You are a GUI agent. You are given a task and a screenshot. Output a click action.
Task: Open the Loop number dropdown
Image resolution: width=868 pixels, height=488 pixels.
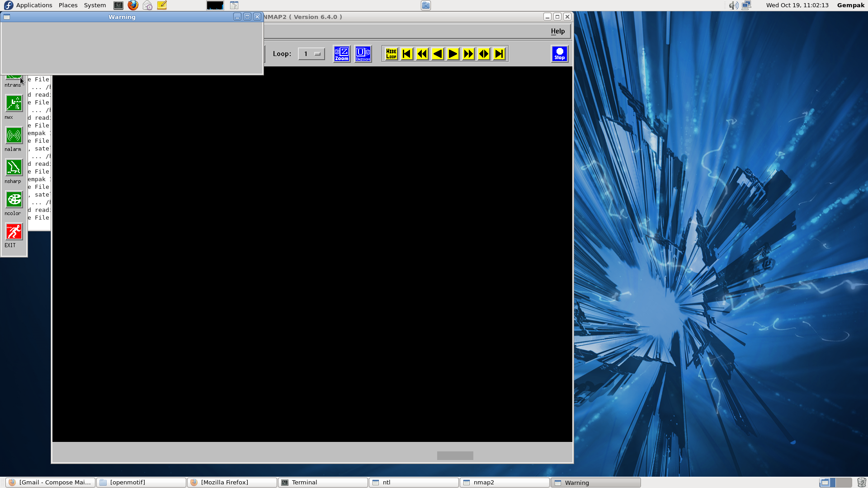311,54
